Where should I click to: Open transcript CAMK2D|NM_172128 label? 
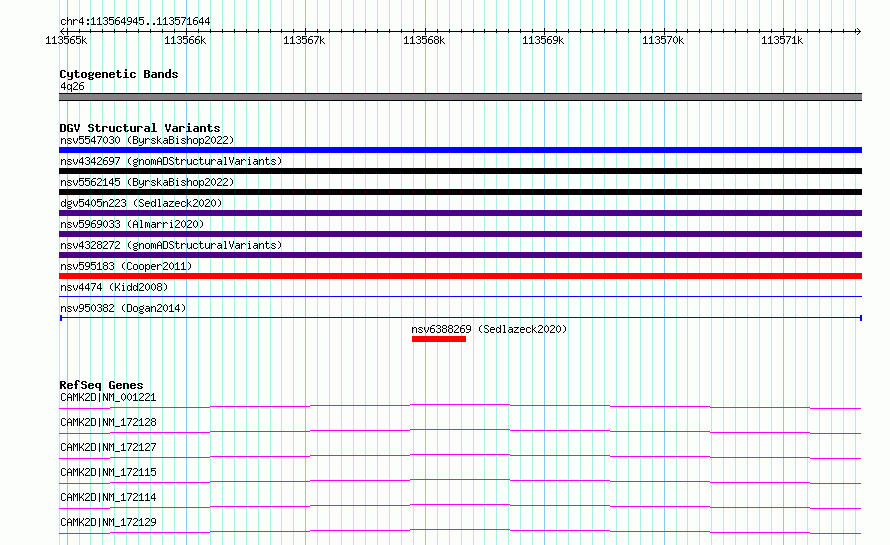108,422
